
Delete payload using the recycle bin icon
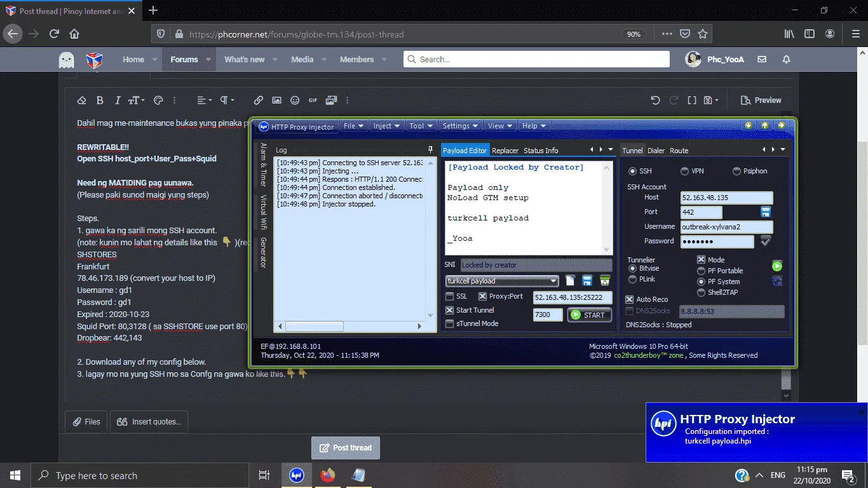click(x=605, y=281)
